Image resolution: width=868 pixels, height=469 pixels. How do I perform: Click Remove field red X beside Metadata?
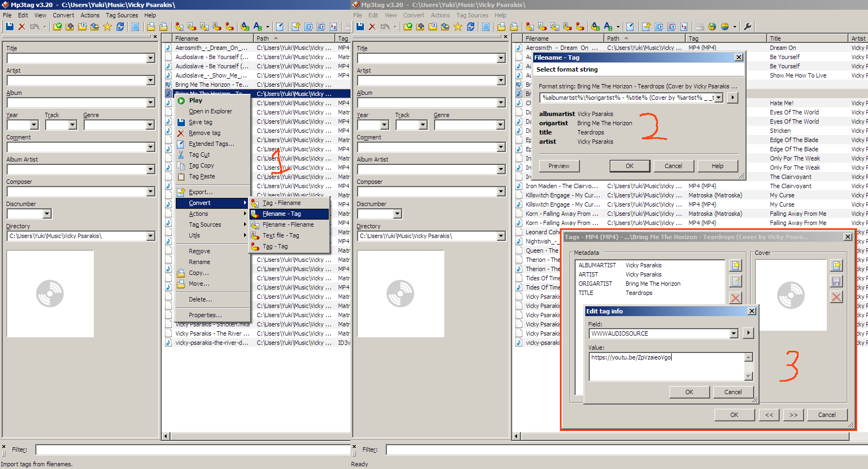pyautogui.click(x=736, y=298)
